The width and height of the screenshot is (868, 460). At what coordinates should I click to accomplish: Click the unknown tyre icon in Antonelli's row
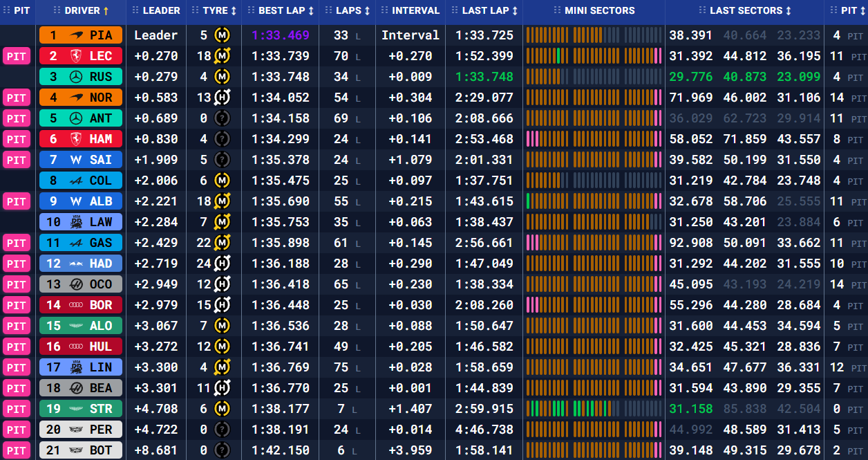pos(222,118)
